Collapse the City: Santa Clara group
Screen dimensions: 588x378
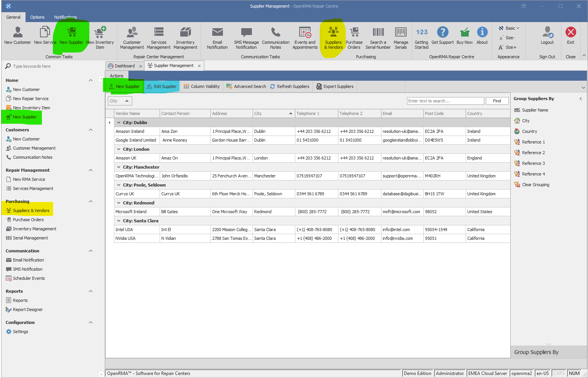pos(119,221)
